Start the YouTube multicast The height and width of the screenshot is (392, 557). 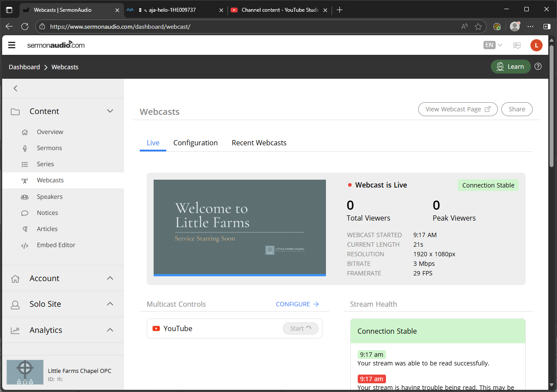pyautogui.click(x=301, y=328)
